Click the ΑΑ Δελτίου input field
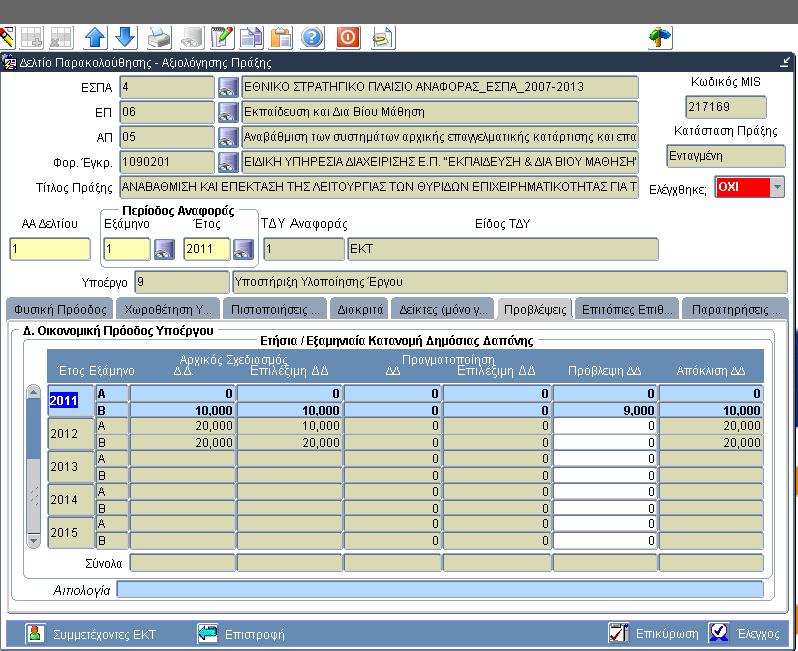 [50, 249]
